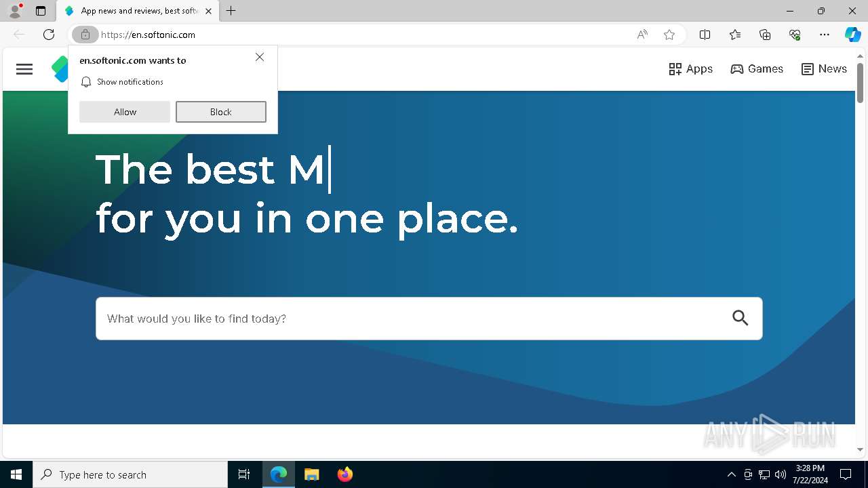Dismiss the notification permission popup
Screen dimensions: 868x488
pyautogui.click(x=260, y=57)
